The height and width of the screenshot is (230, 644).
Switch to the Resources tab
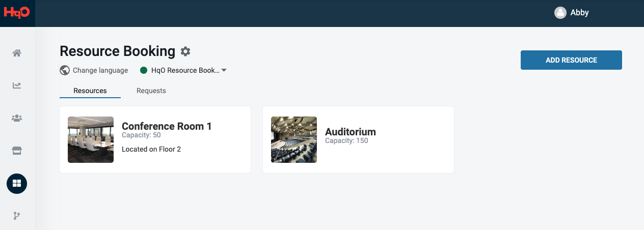pyautogui.click(x=90, y=91)
